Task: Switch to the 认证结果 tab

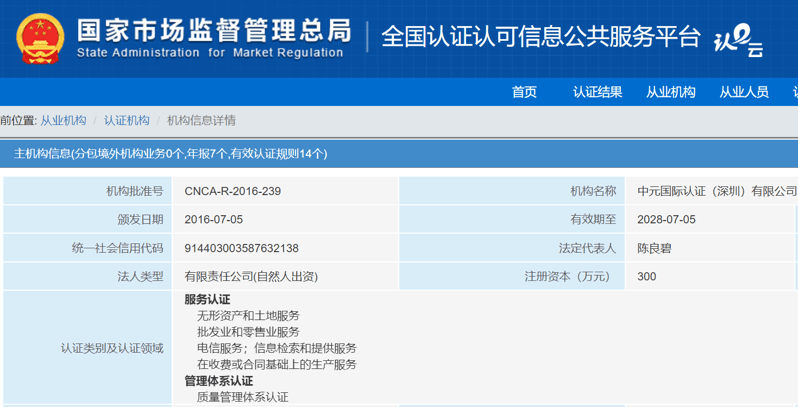Action: click(x=597, y=92)
